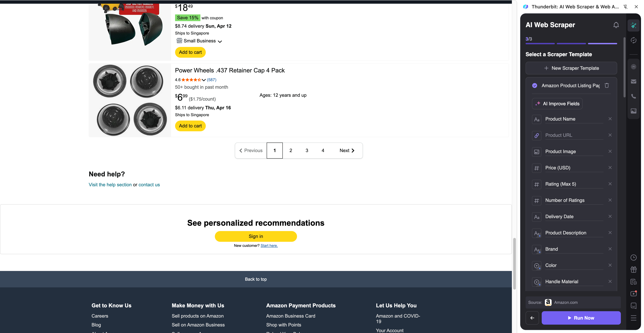Go to page 3 of results

point(307,151)
